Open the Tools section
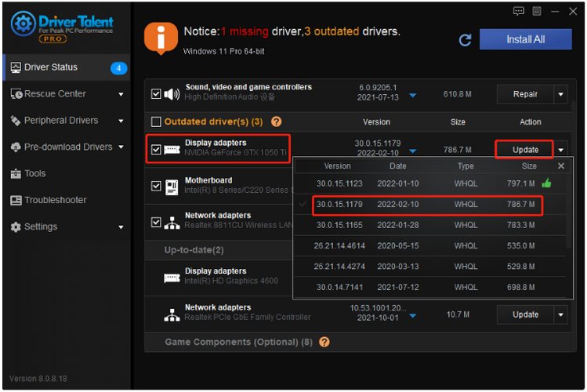 [67, 174]
